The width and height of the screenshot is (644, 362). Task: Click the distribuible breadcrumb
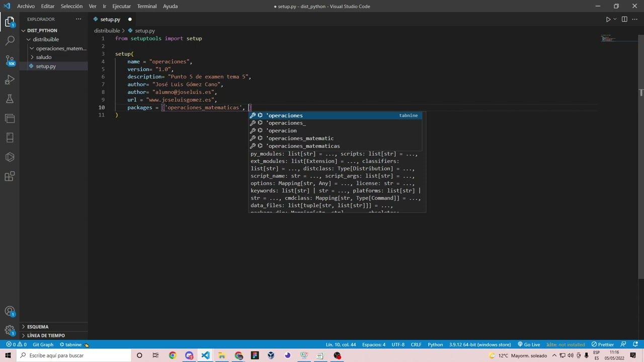coord(107,31)
